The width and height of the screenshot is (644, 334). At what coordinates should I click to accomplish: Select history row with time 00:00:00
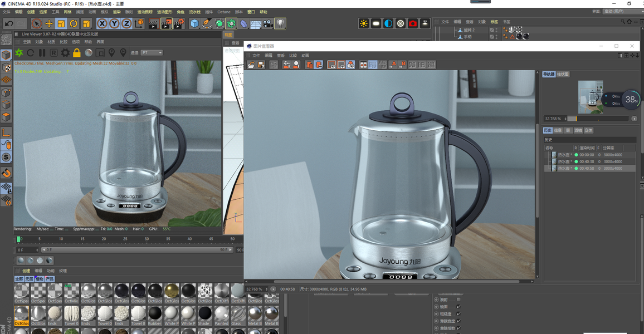point(590,155)
